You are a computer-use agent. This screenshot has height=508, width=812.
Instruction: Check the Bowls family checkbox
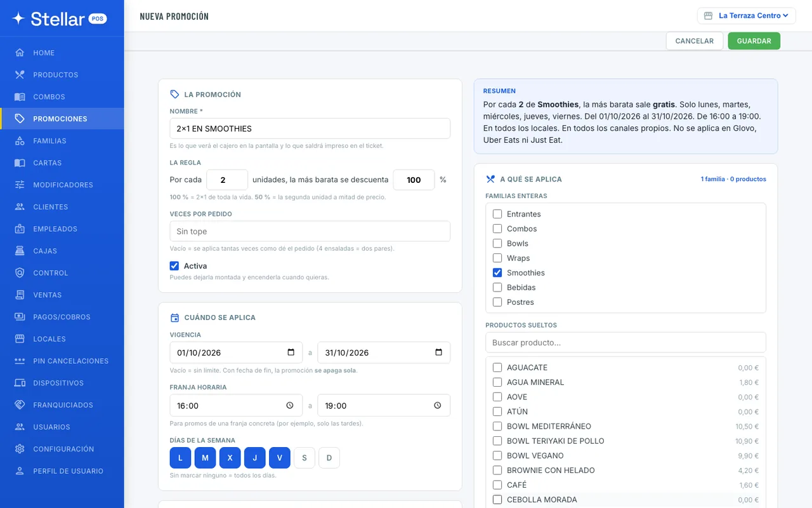(497, 243)
